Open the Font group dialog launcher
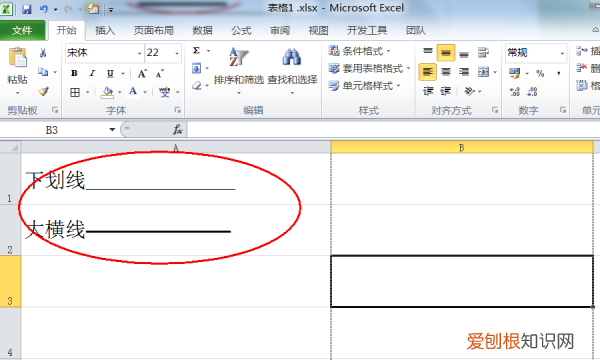 (x=178, y=110)
